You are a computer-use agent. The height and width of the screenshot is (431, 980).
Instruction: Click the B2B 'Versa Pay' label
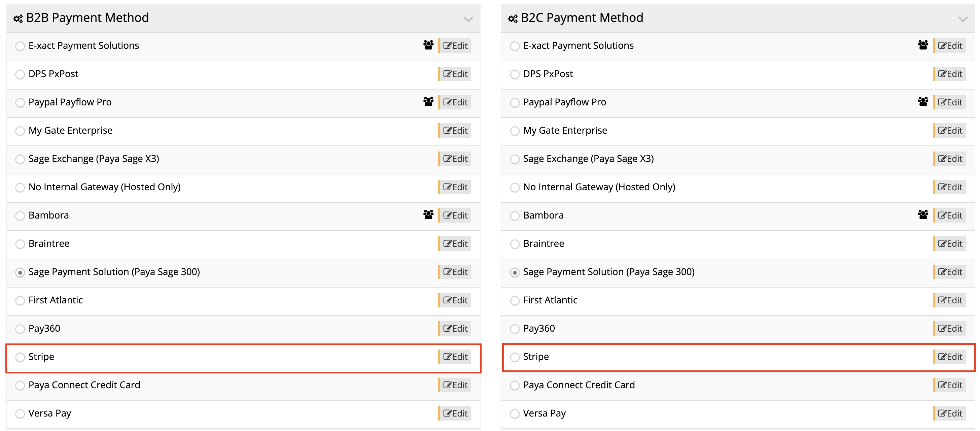click(50, 413)
